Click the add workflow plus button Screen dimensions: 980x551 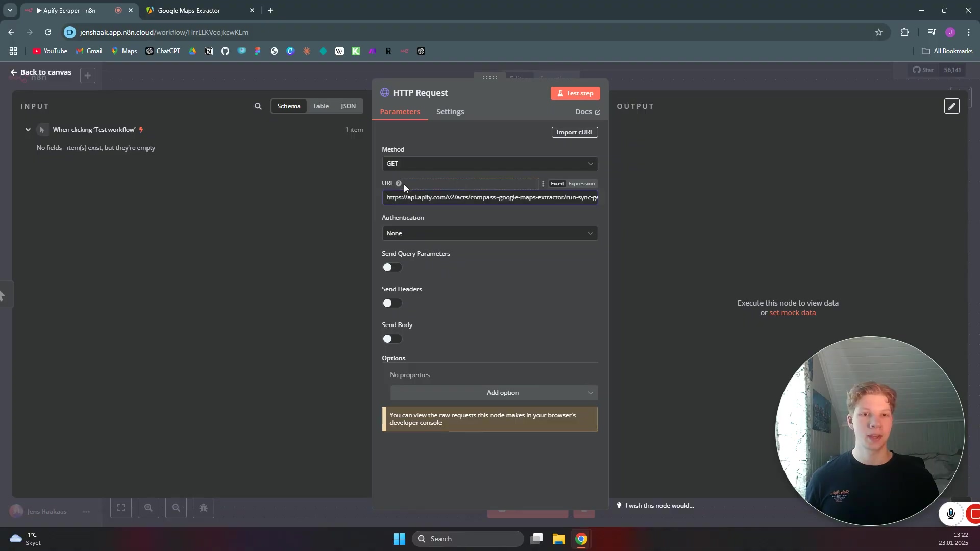click(88, 76)
